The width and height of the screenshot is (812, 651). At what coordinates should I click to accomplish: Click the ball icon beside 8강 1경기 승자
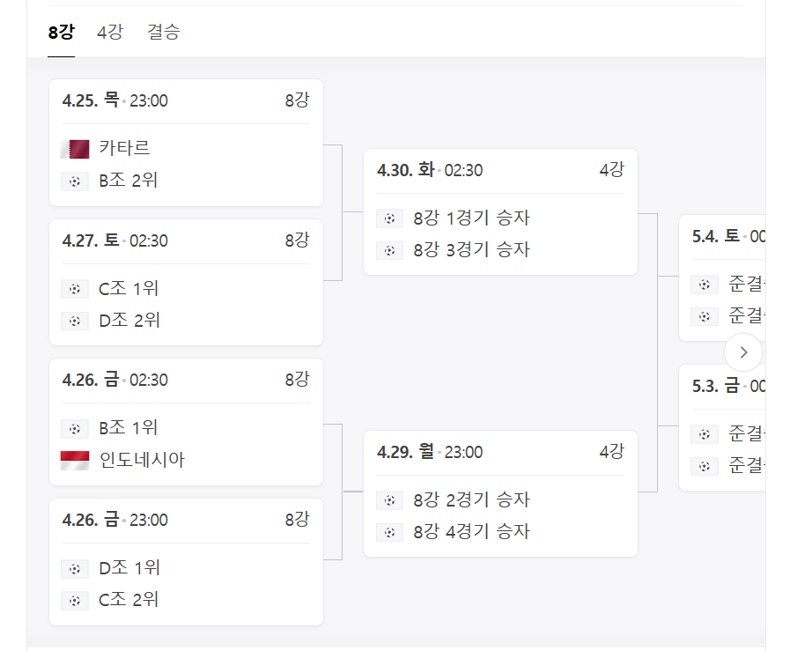coord(389,218)
